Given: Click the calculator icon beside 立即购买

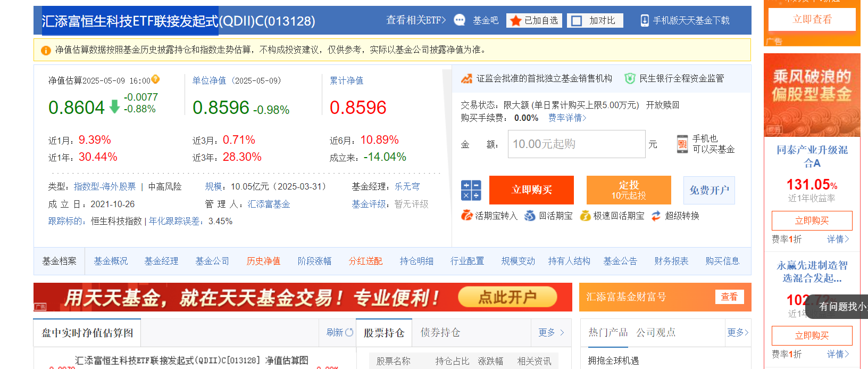Looking at the screenshot, I should click(471, 190).
